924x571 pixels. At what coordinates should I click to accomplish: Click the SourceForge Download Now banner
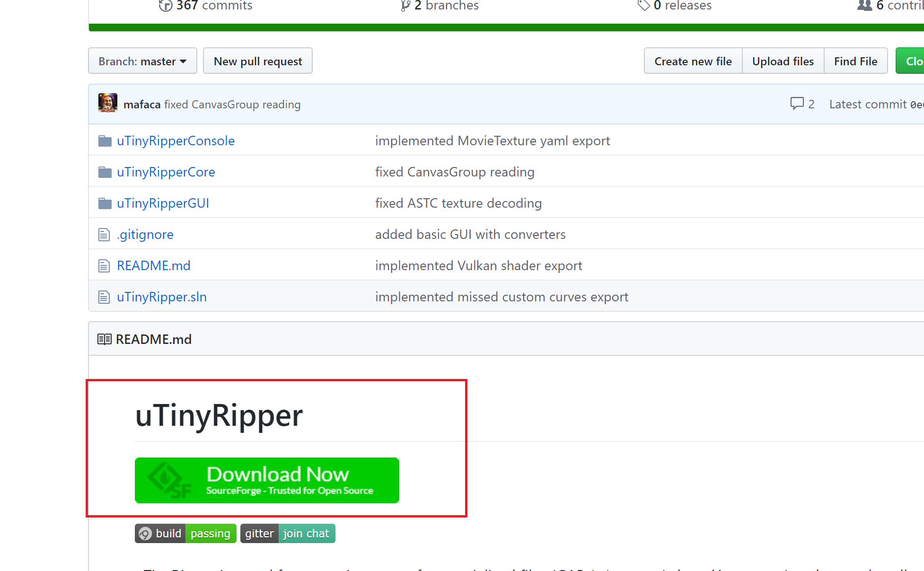pos(267,480)
